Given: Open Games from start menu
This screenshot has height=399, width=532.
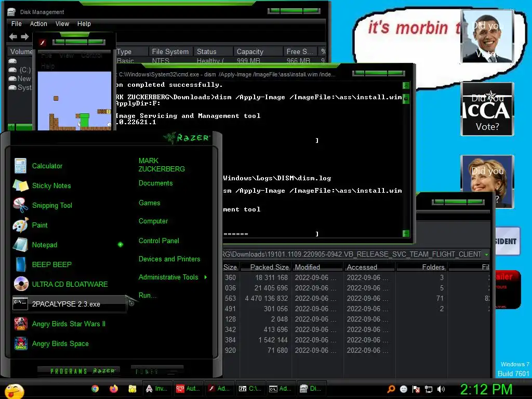Looking at the screenshot, I should [149, 203].
